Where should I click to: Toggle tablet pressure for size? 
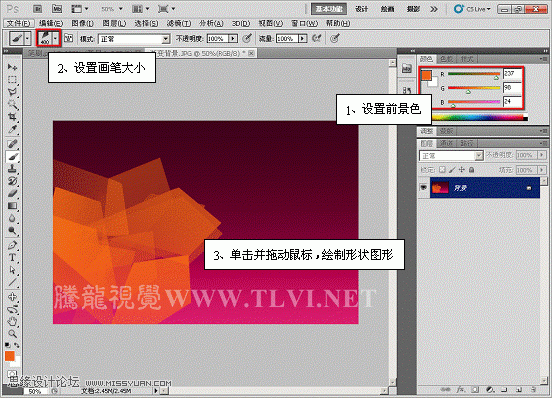point(335,38)
